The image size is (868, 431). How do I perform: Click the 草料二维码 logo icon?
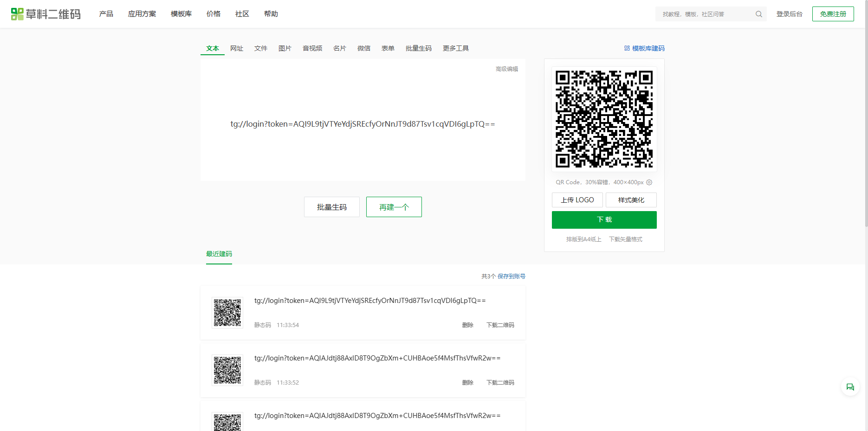[x=17, y=14]
